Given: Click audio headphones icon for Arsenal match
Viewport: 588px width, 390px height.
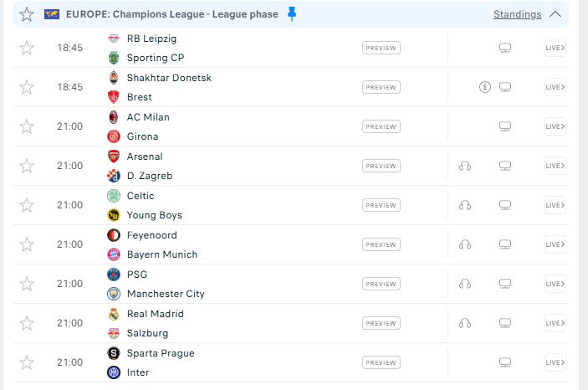Looking at the screenshot, I should (x=464, y=166).
